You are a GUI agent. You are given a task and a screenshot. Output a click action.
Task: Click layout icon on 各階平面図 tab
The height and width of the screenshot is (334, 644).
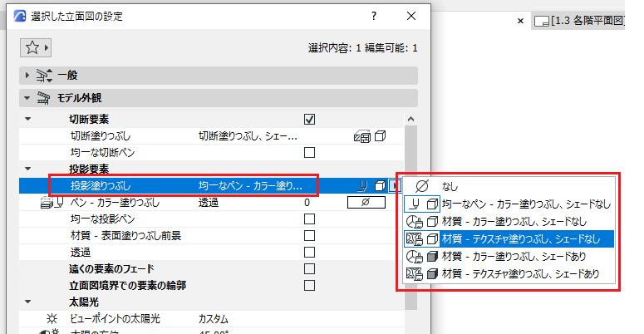[542, 22]
